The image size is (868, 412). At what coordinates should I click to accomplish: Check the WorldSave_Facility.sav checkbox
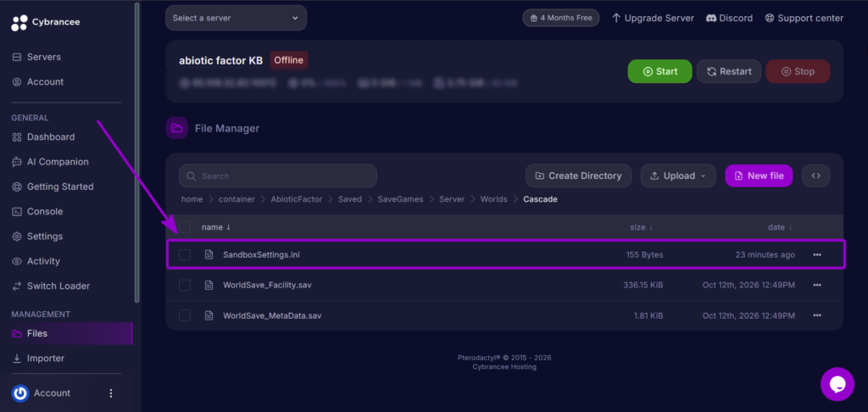click(x=185, y=285)
